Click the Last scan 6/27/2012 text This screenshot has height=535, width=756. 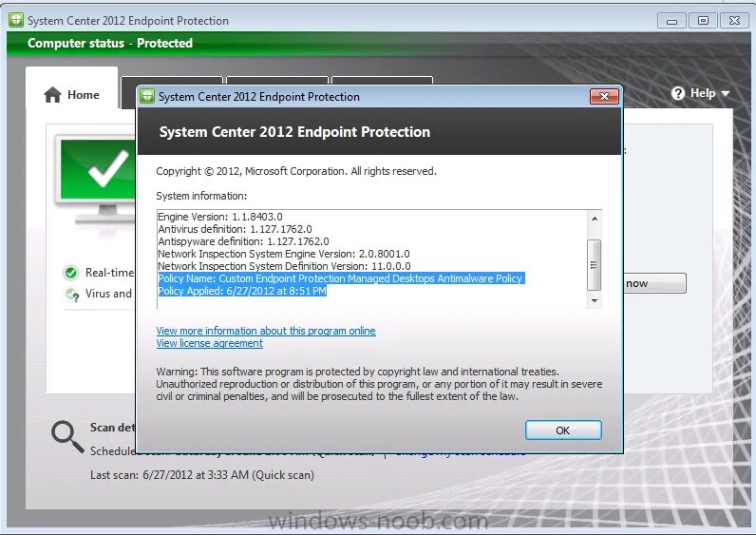click(202, 475)
